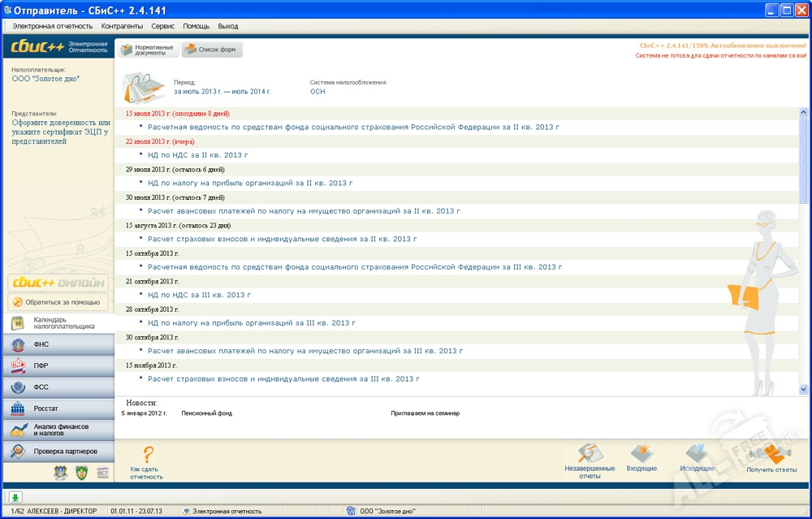Image resolution: width=812 pixels, height=519 pixels.
Task: Open the Электронная отчетность menu
Action: coord(53,26)
